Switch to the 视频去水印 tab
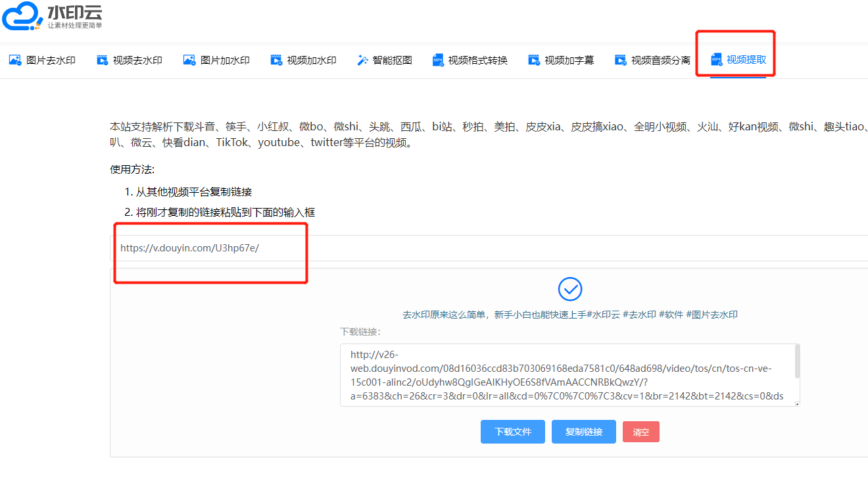Screen dimensions: 868x487 (130, 61)
